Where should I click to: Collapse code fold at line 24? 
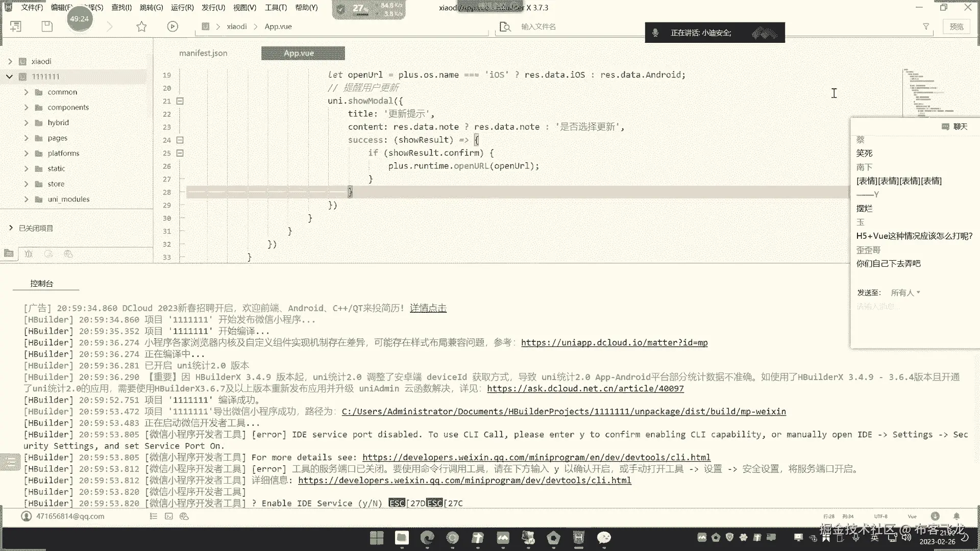(180, 140)
